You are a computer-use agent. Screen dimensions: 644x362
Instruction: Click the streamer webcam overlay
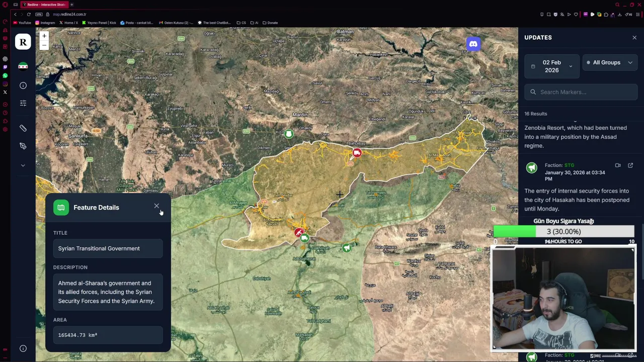click(x=563, y=299)
